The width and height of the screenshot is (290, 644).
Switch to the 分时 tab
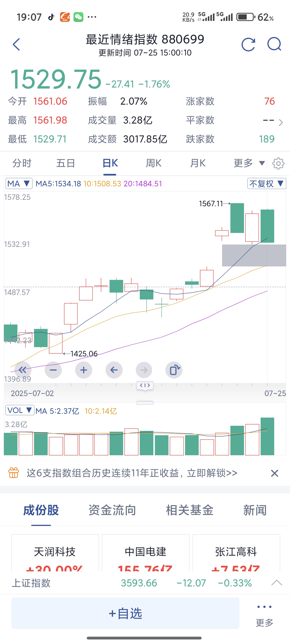pyautogui.click(x=22, y=163)
